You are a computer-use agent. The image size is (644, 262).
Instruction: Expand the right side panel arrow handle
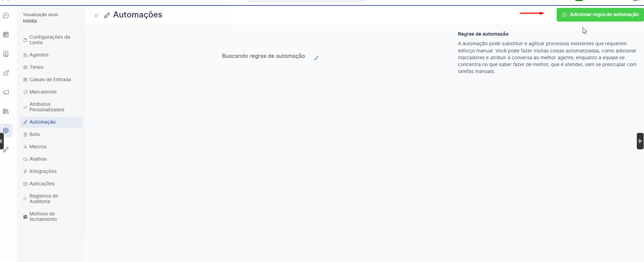click(640, 141)
